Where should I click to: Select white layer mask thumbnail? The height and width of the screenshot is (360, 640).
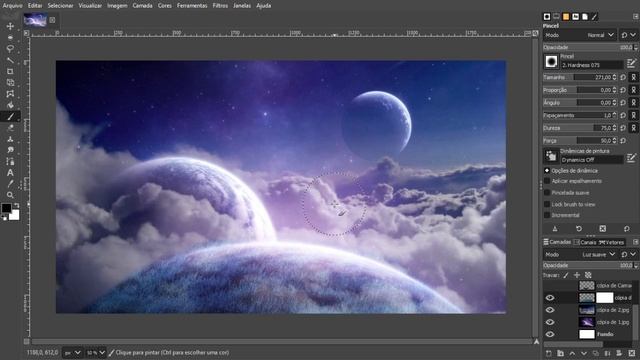pos(604,298)
